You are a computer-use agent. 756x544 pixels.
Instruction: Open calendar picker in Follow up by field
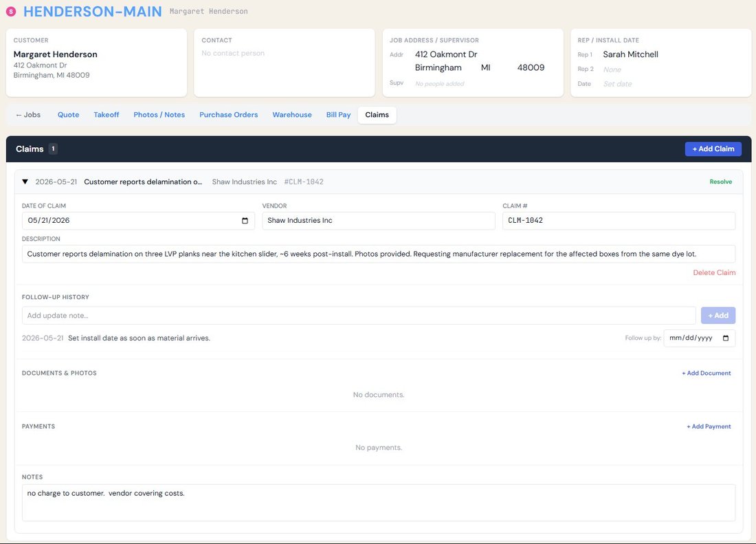point(726,338)
